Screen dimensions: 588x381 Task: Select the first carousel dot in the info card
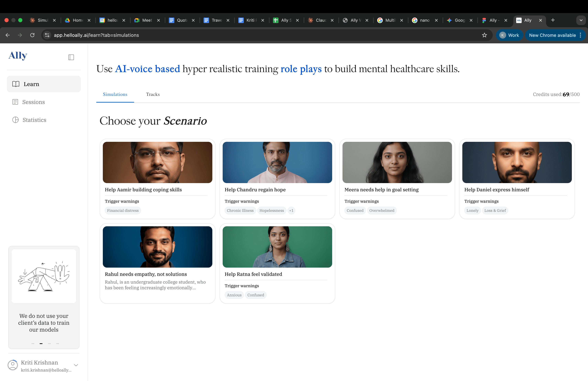tap(33, 344)
